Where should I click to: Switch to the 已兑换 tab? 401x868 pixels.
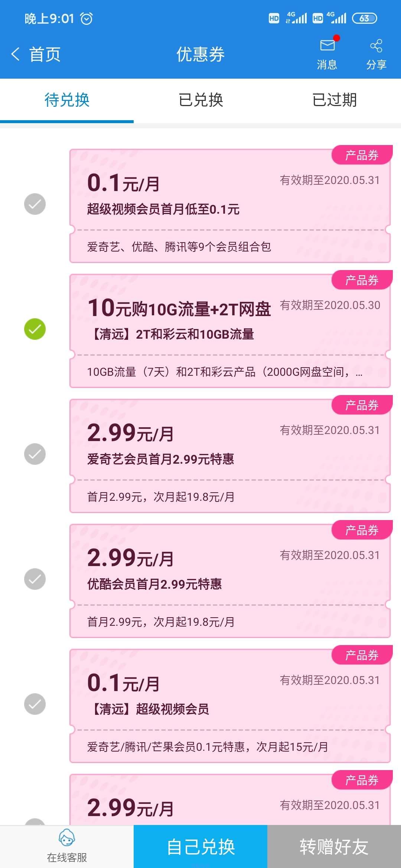[x=200, y=100]
